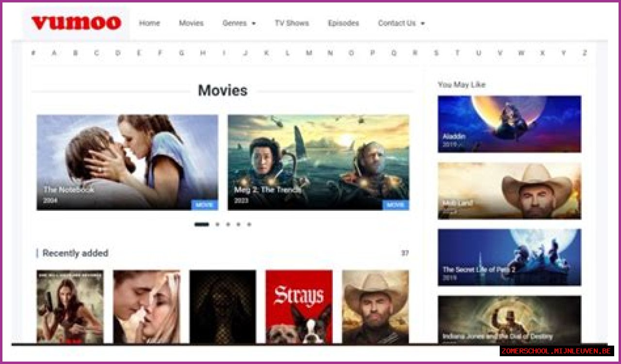Open Indiana Jones Dial of Destiny card
Image resolution: width=621 pixels, height=364 pixels.
pyautogui.click(x=509, y=320)
